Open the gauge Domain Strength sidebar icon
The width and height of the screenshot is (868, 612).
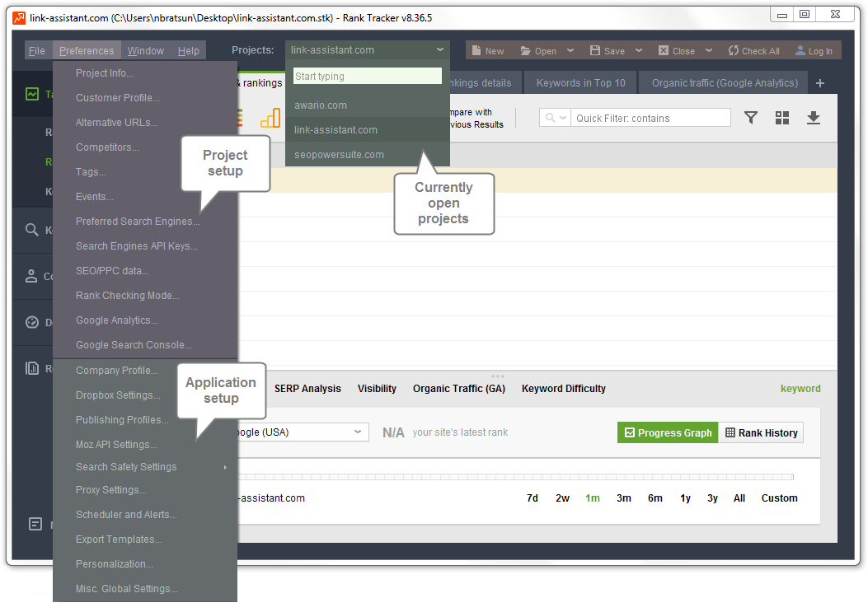click(32, 322)
